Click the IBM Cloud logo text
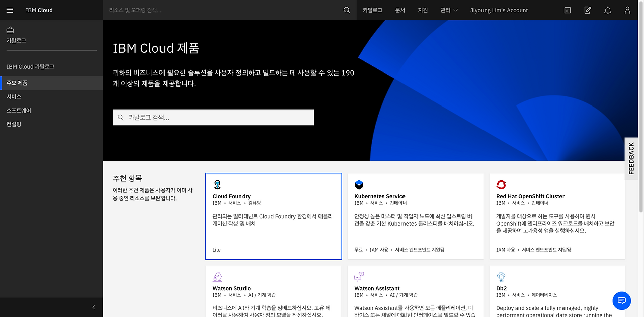 [x=39, y=10]
